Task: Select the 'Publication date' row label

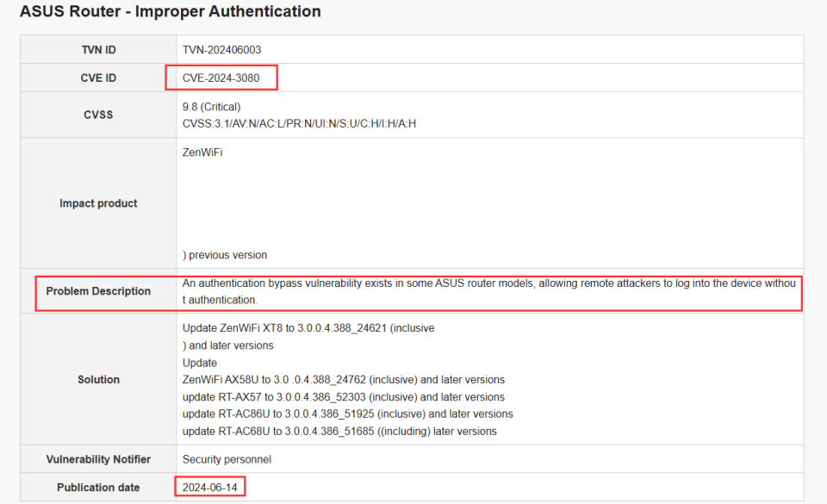Action: tap(98, 488)
